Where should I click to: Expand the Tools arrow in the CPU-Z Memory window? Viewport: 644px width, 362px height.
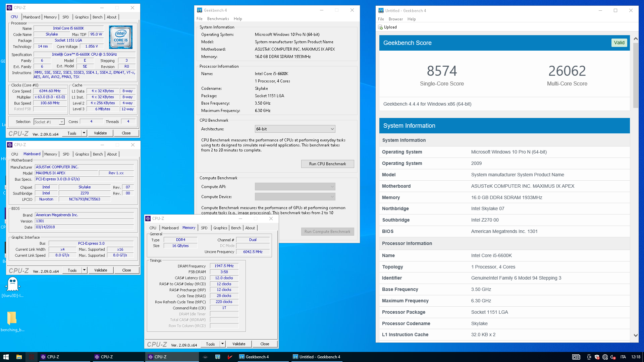222,344
